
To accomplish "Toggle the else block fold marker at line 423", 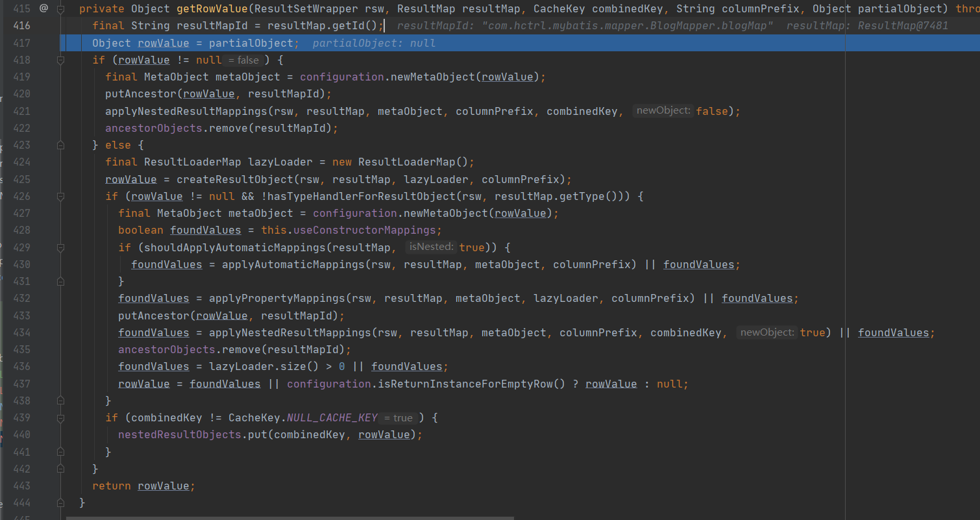I will coord(60,145).
